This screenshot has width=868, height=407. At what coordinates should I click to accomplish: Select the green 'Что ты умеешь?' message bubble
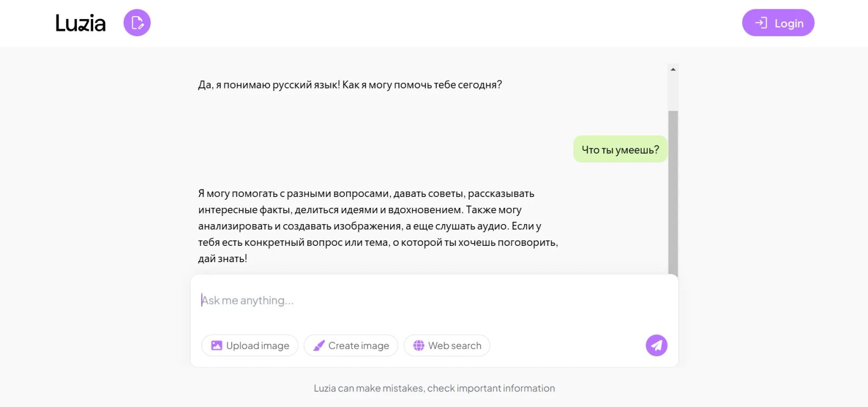click(x=620, y=149)
